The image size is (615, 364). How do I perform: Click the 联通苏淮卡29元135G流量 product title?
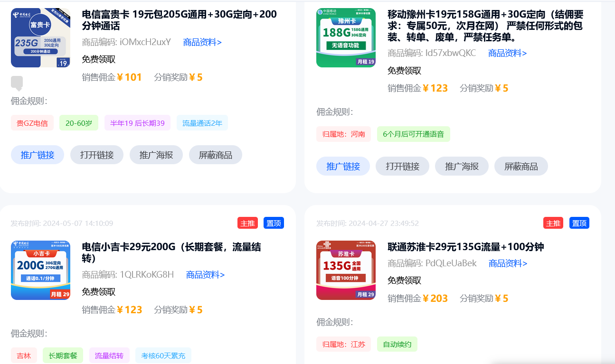(466, 247)
